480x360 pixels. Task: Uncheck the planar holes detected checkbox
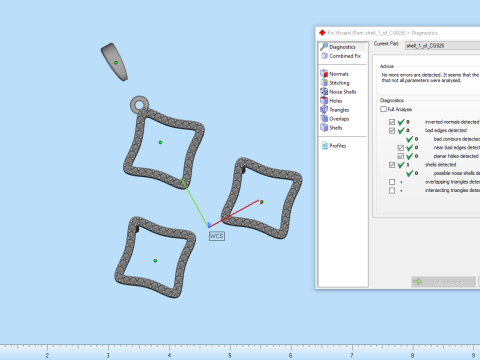(x=401, y=156)
